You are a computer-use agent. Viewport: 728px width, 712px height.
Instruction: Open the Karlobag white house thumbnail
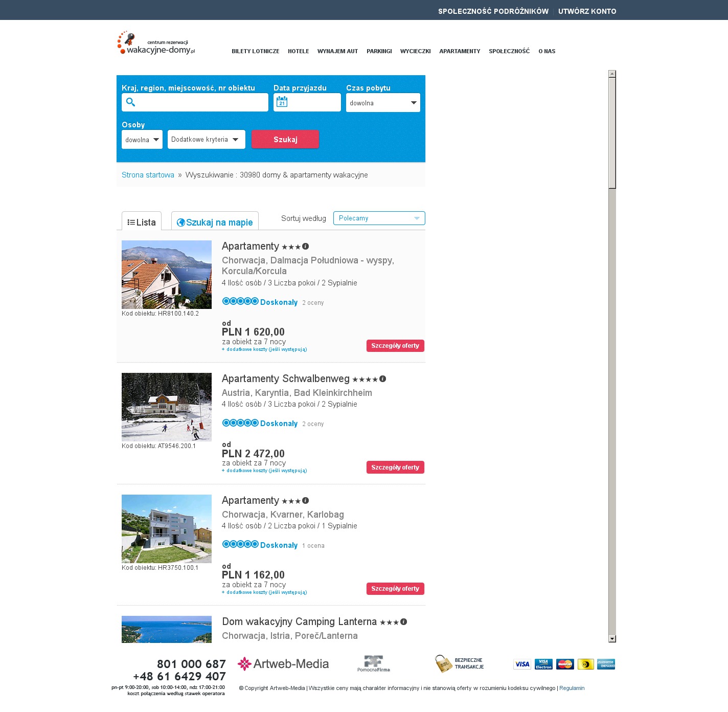[x=167, y=529]
